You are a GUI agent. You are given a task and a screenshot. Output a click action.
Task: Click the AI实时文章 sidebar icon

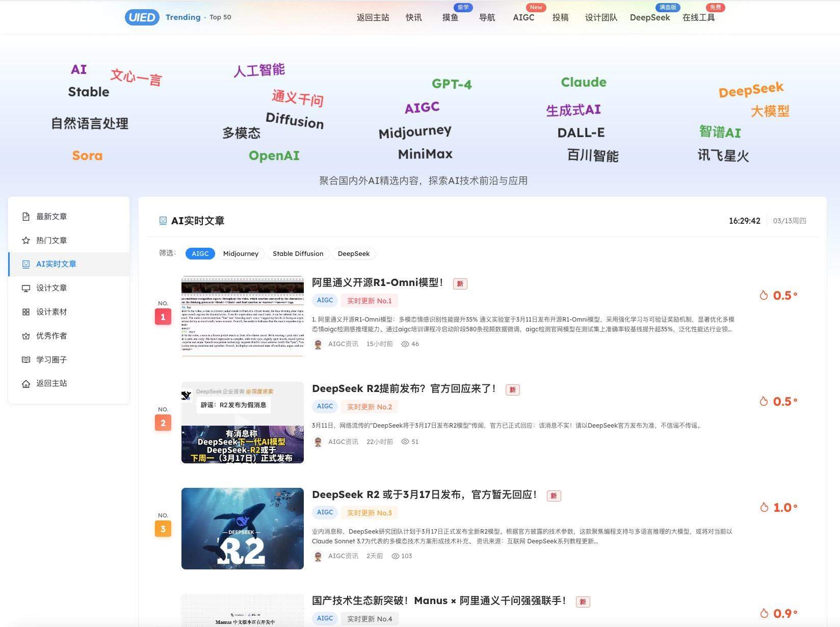tap(26, 264)
